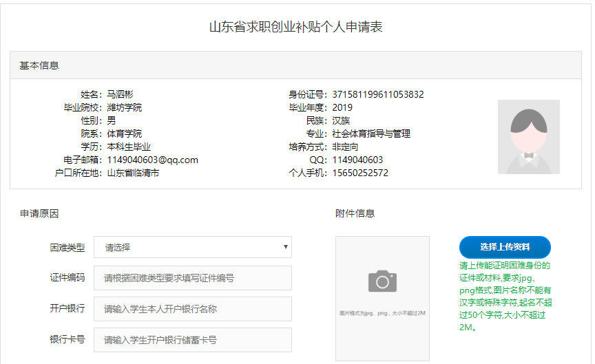Click the email address 1149040603@qq.com
Image resolution: width=595 pixels, height=364 pixels.
pyautogui.click(x=152, y=160)
